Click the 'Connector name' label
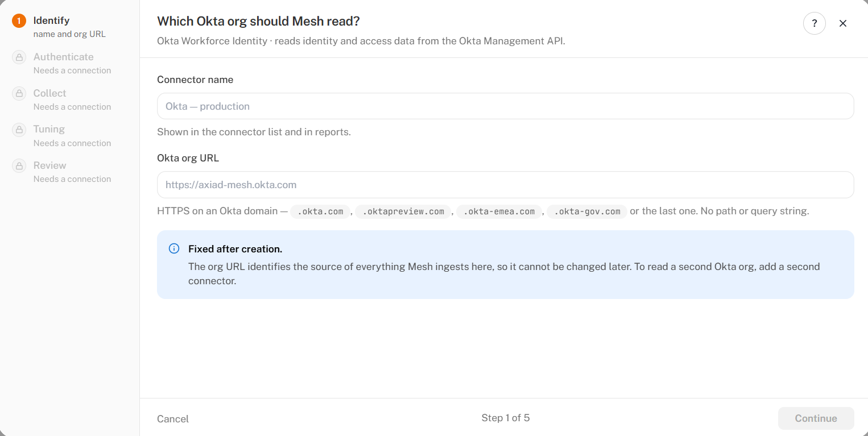The image size is (868, 436). coord(195,80)
